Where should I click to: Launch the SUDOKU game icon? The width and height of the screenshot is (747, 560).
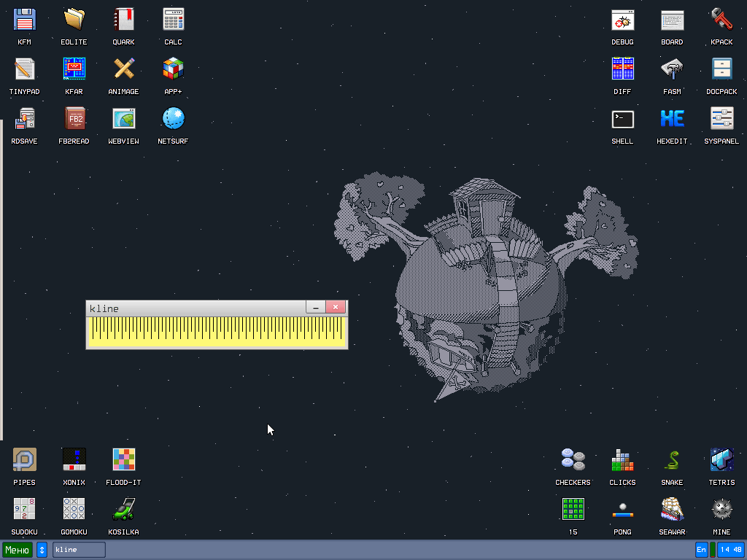point(25,510)
